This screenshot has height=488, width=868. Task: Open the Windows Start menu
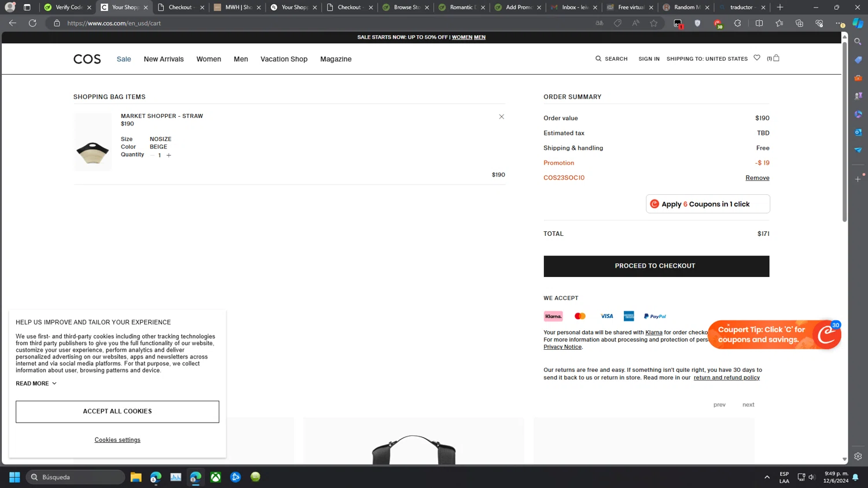point(14,477)
